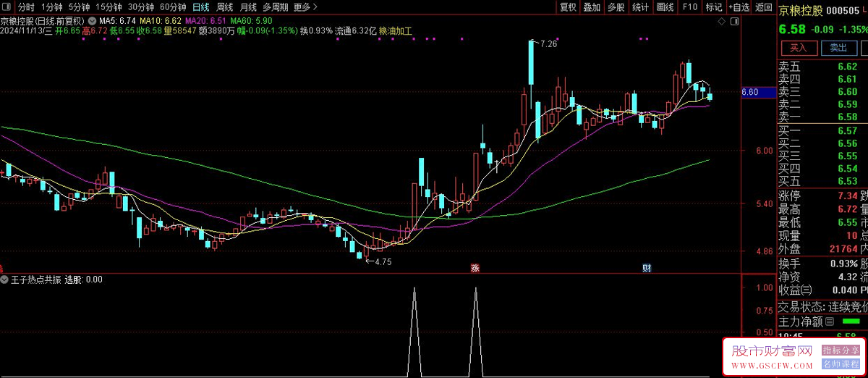Select the 1分钟 period
This screenshot has height=378, width=868.
coord(51,7)
